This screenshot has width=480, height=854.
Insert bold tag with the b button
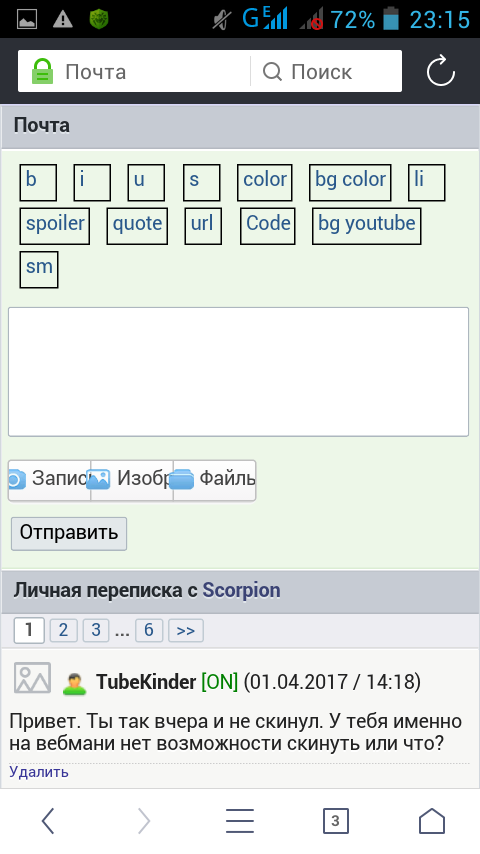38,182
